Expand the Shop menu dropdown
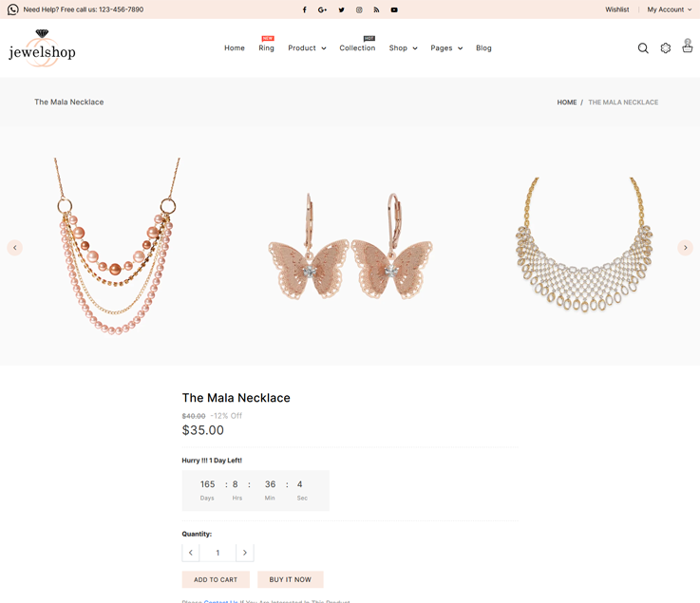The width and height of the screenshot is (700, 603). (x=403, y=48)
